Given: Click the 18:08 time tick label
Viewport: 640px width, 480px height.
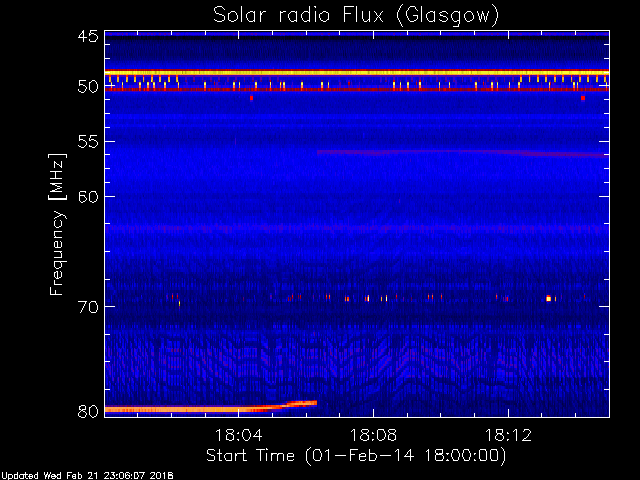Looking at the screenshot, I should pos(373,435).
